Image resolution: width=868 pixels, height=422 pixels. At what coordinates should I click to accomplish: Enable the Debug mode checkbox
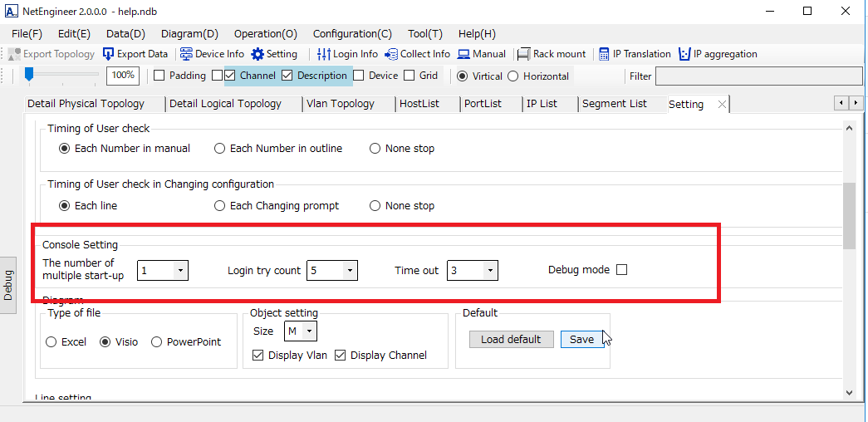tap(621, 270)
